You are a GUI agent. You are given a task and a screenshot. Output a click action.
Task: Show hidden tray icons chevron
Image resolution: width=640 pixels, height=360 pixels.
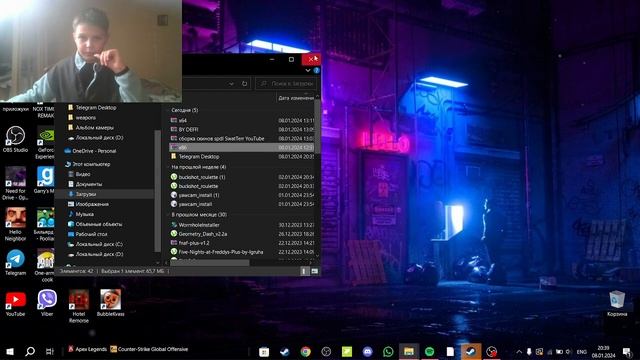519,351
